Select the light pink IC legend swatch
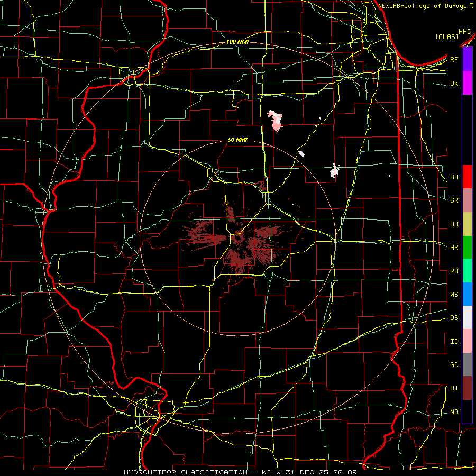The image size is (476, 476). [x=467, y=341]
